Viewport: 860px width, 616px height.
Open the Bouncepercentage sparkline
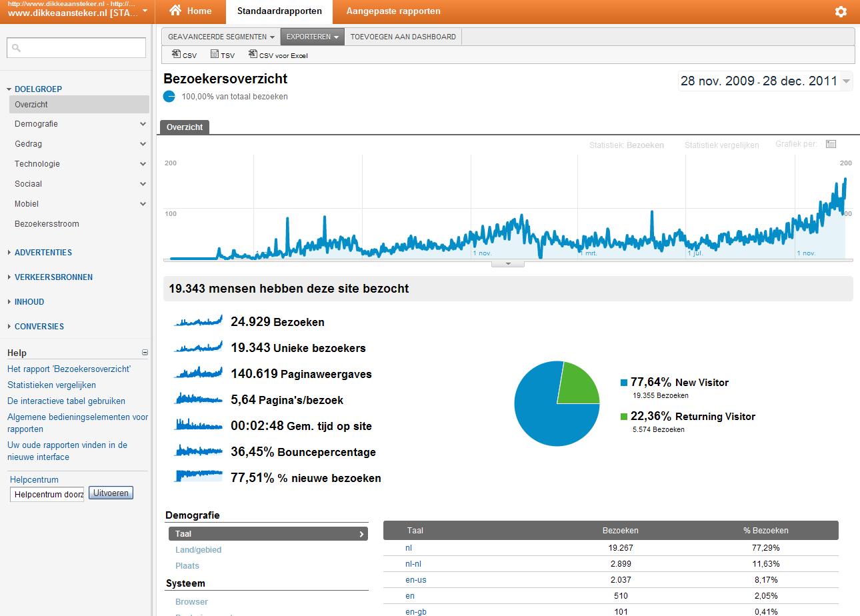coord(198,451)
